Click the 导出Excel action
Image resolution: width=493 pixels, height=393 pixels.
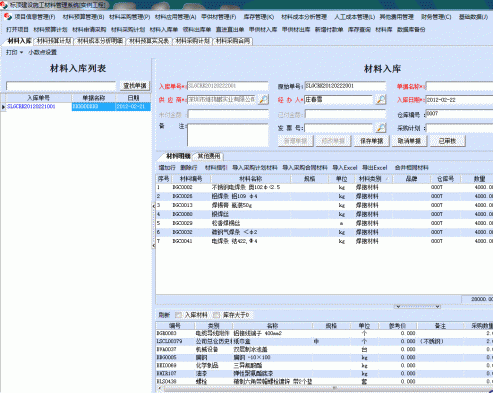click(x=375, y=168)
